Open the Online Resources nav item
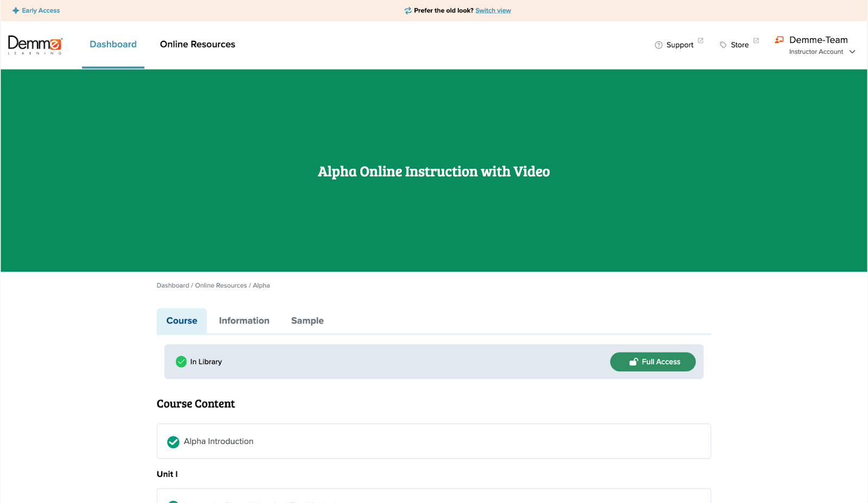 pos(197,44)
